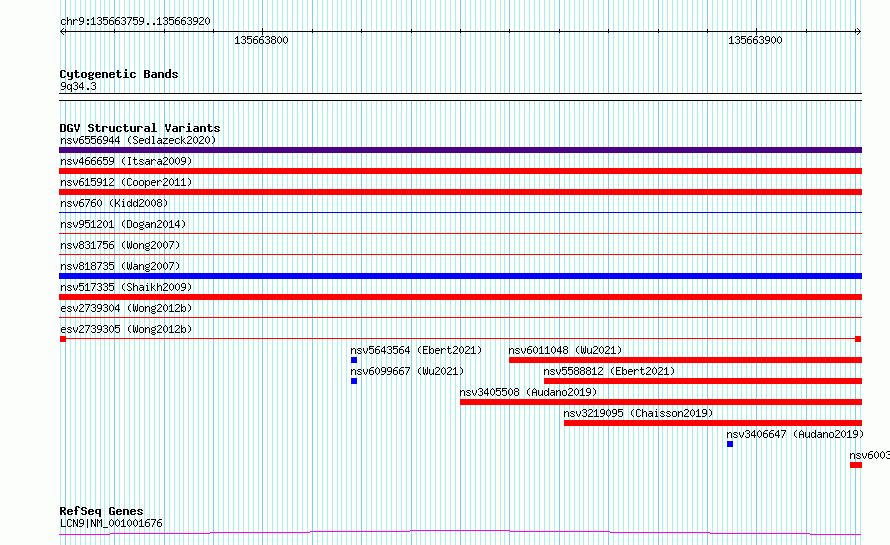890x545 pixels.
Task: Click the small red block under nsv6003 label
Action: 856,465
